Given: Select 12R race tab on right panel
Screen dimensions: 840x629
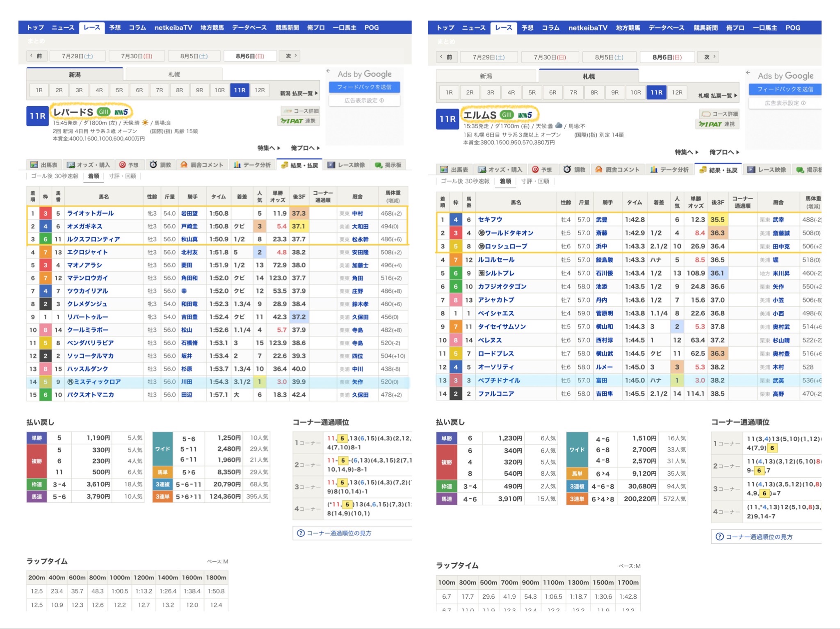Looking at the screenshot, I should pyautogui.click(x=677, y=93).
